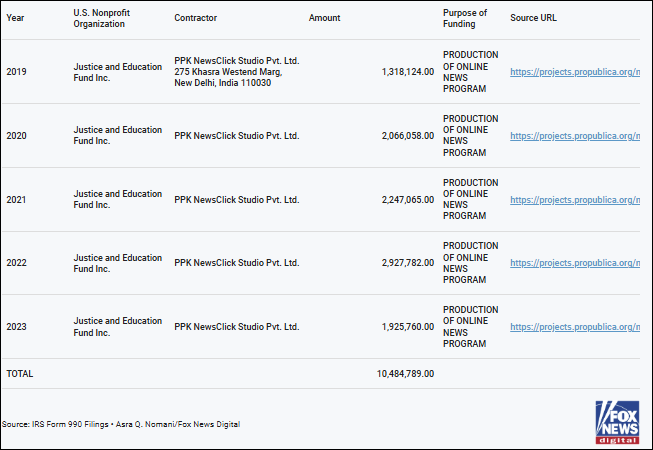Click the IRS Form 990 Filings source caption
The width and height of the screenshot is (653, 450).
click(x=121, y=424)
